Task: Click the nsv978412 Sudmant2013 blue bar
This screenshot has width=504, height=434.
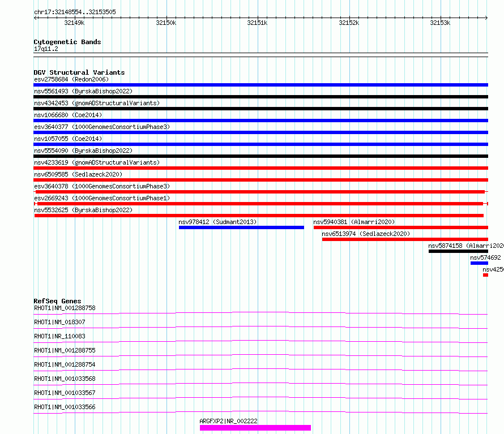Action: [241, 227]
